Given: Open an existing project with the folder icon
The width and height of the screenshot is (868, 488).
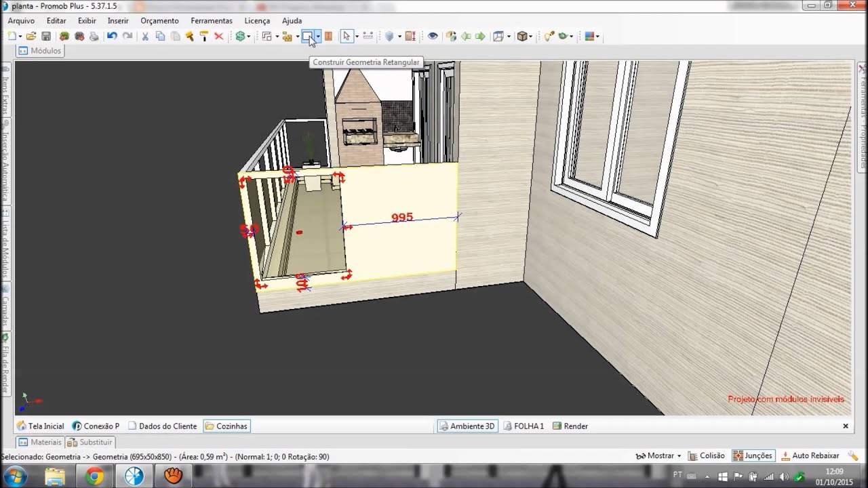Looking at the screenshot, I should pyautogui.click(x=31, y=37).
